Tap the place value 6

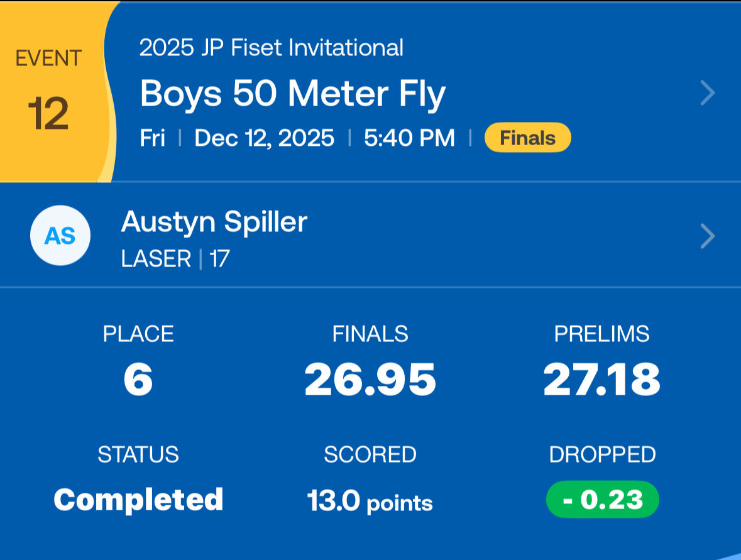(138, 380)
